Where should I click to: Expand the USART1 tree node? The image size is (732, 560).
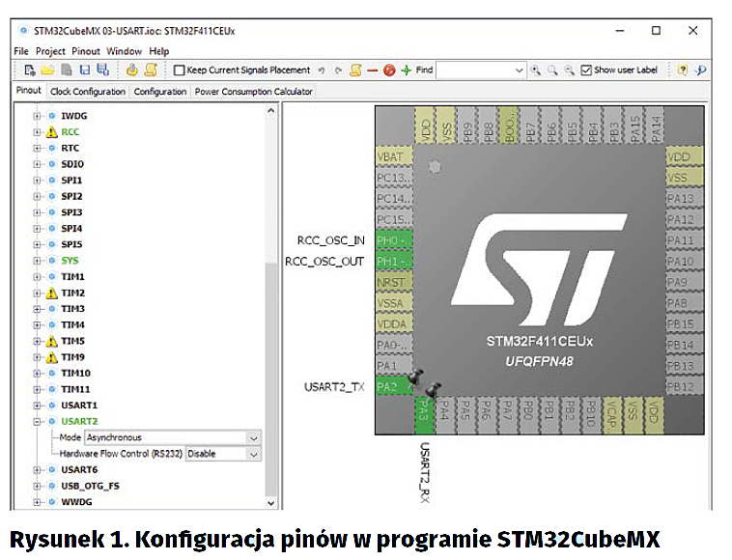pos(38,406)
